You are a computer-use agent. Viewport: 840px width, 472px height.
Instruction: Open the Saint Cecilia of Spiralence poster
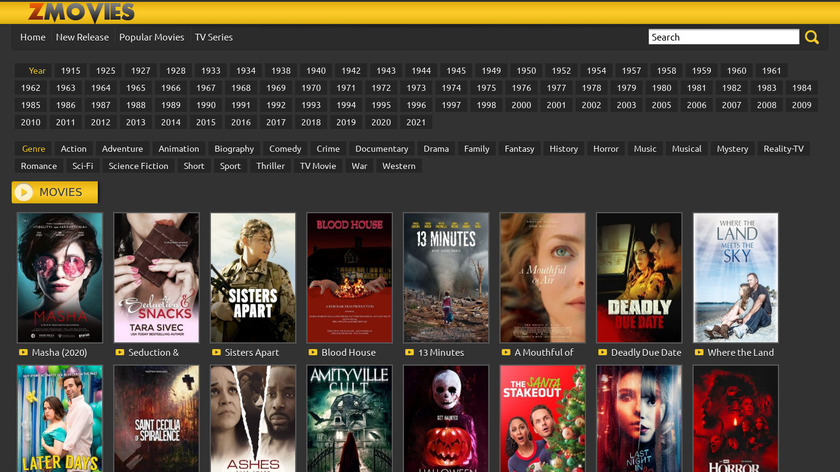[156, 418]
